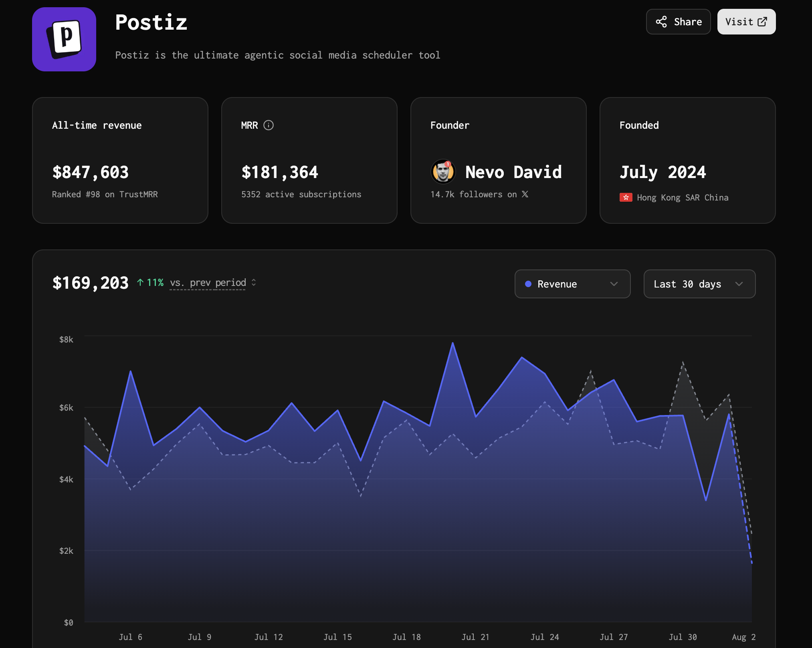Click the $8k y-axis label
Viewport: 812px width, 648px height.
pyautogui.click(x=66, y=340)
